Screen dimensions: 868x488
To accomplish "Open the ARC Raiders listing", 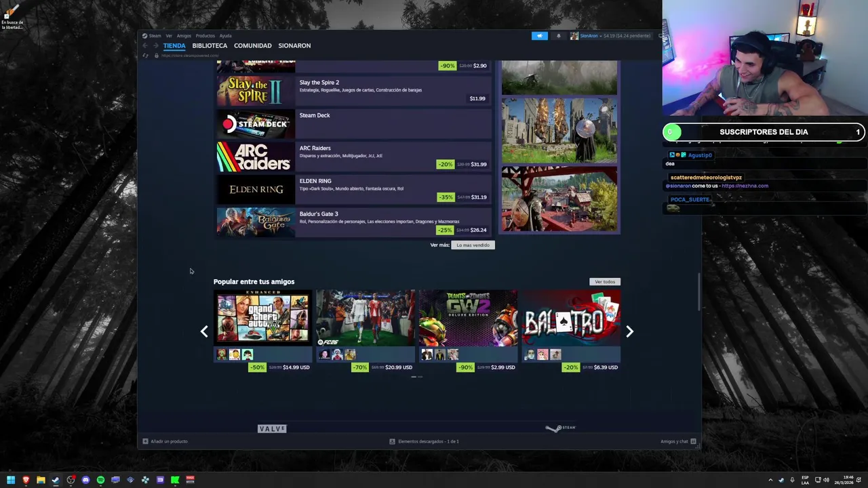I will click(x=353, y=157).
